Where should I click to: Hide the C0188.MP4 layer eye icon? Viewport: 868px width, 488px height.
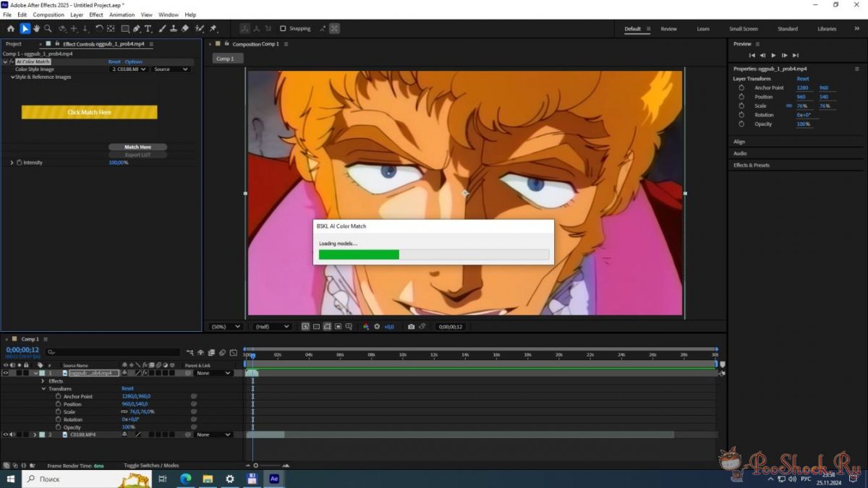coord(6,435)
